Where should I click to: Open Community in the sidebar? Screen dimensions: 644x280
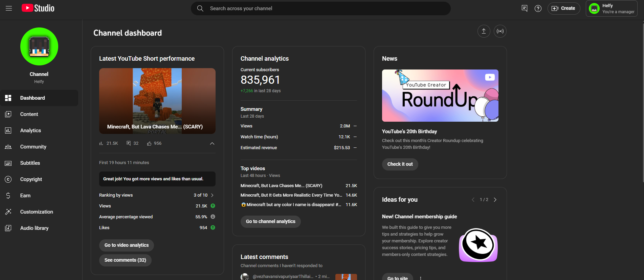tap(39, 147)
